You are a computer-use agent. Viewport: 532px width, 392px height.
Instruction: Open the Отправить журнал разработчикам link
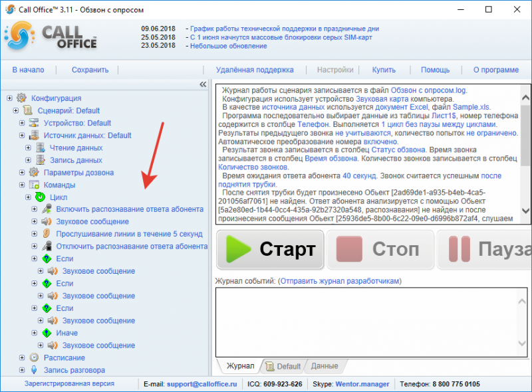click(x=340, y=281)
